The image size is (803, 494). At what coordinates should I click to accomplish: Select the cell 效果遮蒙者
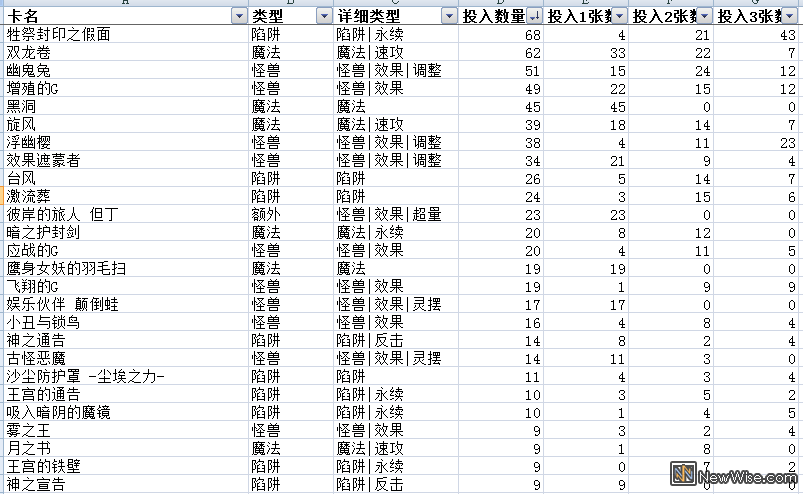pos(126,160)
